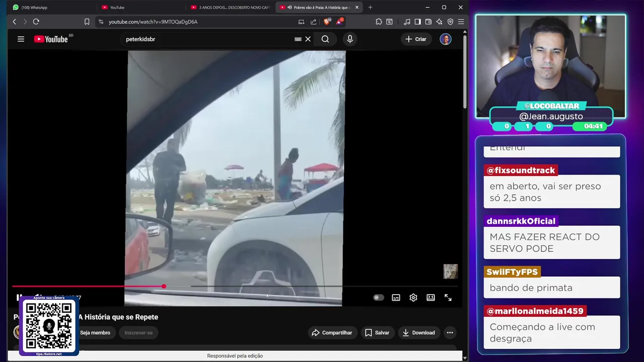Bookmark this page with the bookmark icon
Screen dimensions: 644x362
(x=87, y=22)
